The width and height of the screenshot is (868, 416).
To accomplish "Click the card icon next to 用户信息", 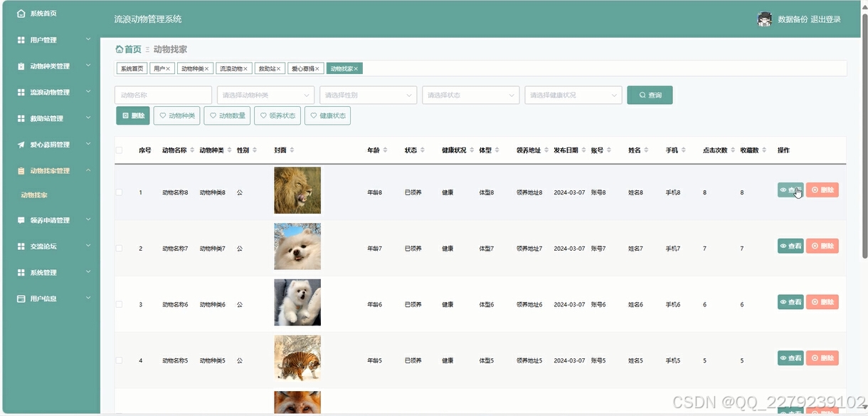I will [x=21, y=298].
